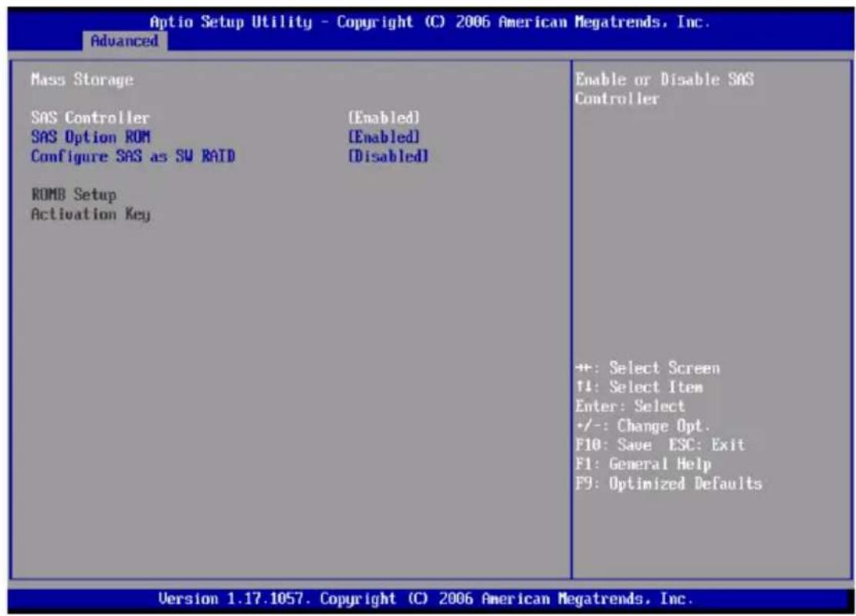Viewport: 856px width, 616px height.
Task: Click the '+/-: Change Opt.' hint
Action: (x=642, y=426)
